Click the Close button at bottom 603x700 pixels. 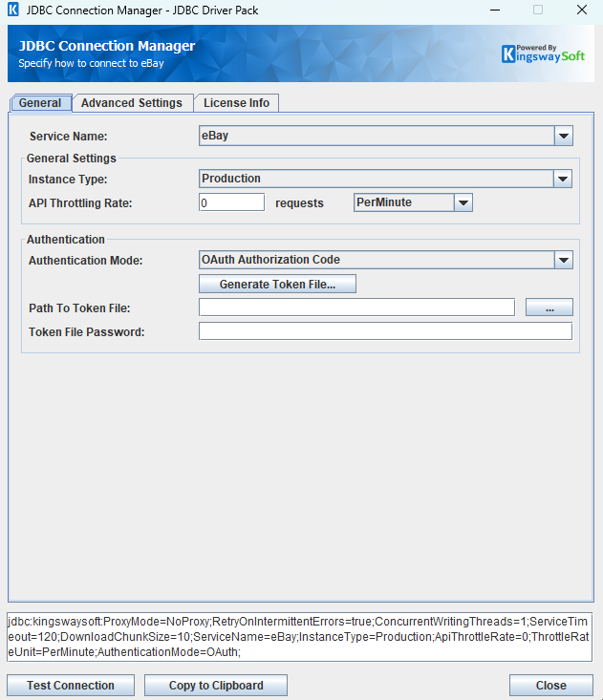click(x=551, y=686)
